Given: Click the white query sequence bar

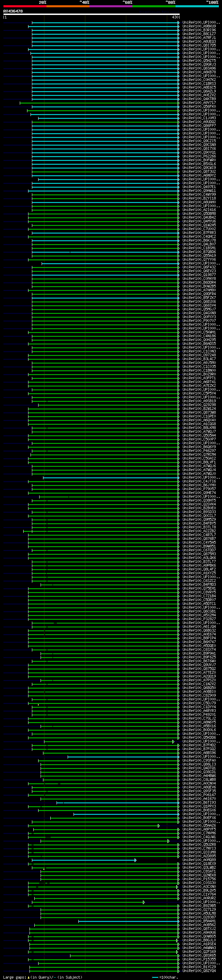Looking at the screenshot, I should click(92, 15).
